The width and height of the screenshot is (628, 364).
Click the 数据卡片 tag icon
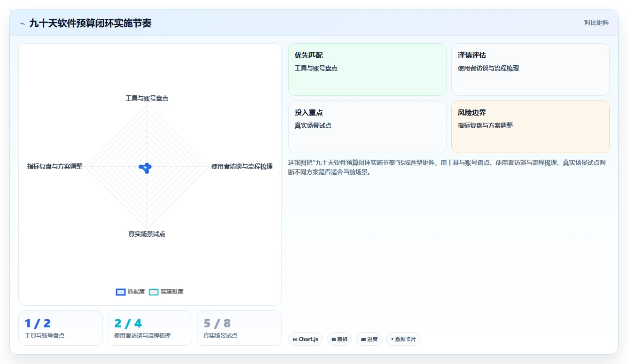(392, 339)
